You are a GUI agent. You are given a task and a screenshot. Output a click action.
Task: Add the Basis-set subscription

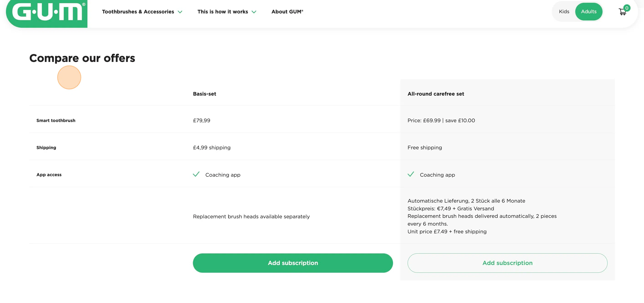click(x=293, y=263)
